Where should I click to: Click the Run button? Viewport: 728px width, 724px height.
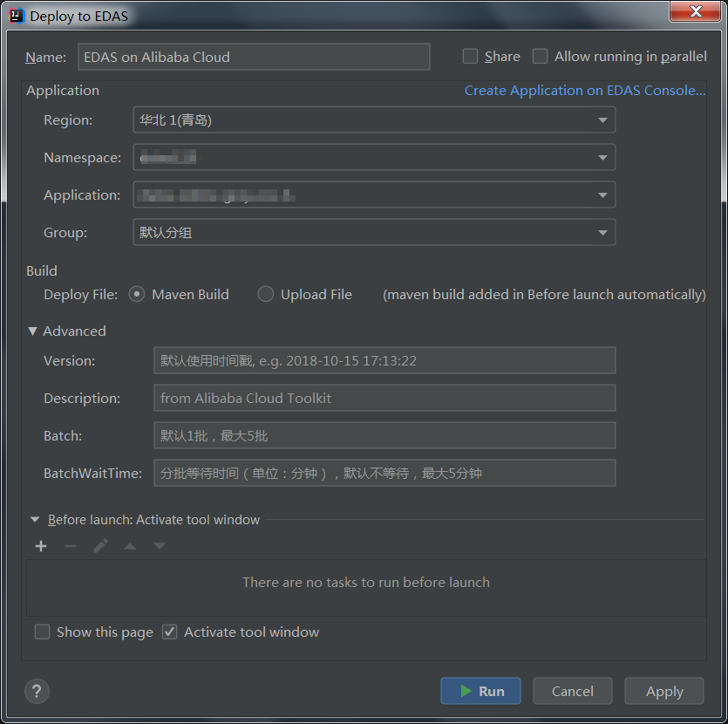coord(480,691)
